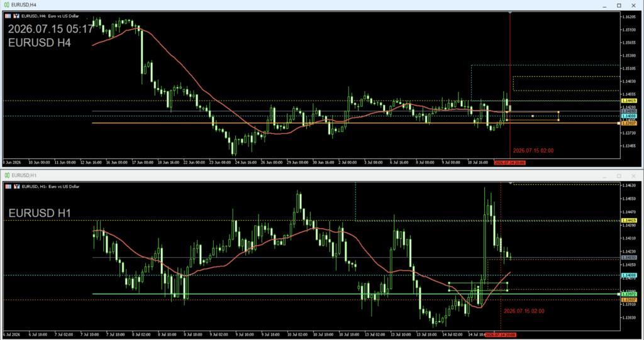The width and height of the screenshot is (644, 340).
Task: Click the 1.14630 price scale value in H1 chart
Action: pyautogui.click(x=629, y=185)
